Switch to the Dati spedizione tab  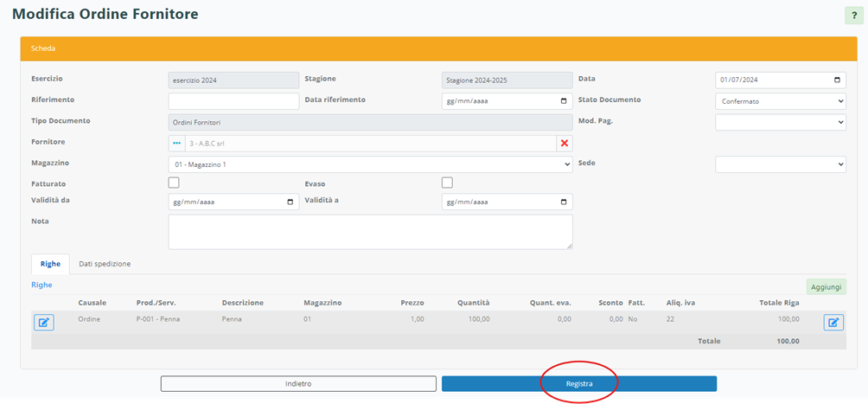pyautogui.click(x=105, y=264)
